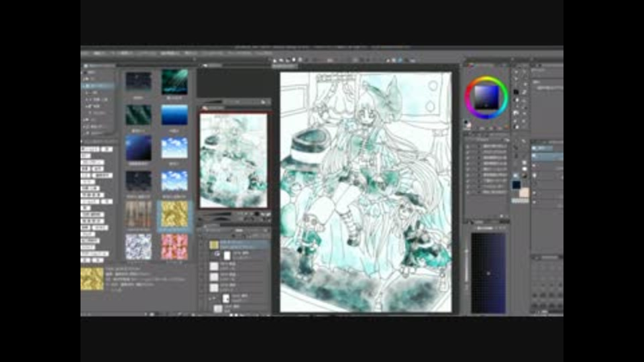644x362 pixels.
Task: Select the white-blue marbled pattern material thumbnail
Action: coord(138,247)
